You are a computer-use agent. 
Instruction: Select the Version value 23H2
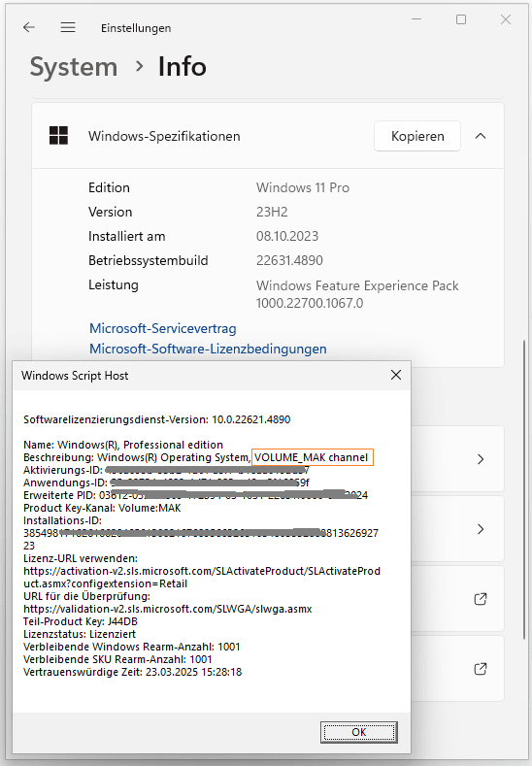(272, 212)
